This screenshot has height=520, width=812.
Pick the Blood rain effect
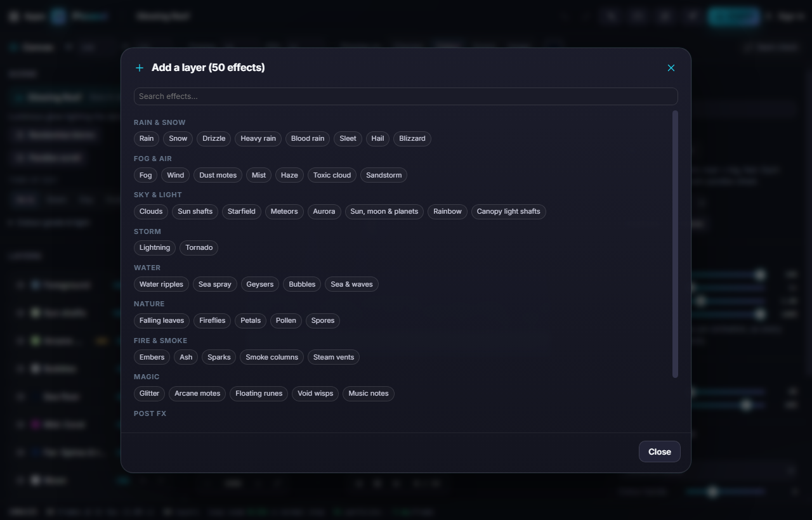click(x=308, y=139)
